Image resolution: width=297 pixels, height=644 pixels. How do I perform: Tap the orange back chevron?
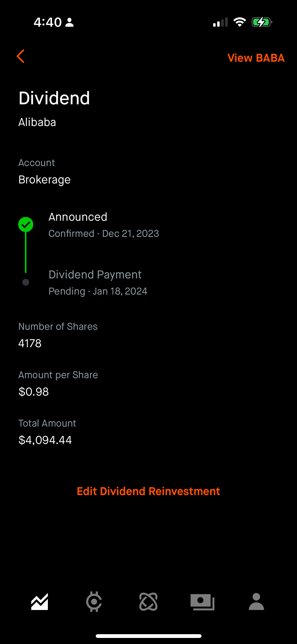coord(21,56)
